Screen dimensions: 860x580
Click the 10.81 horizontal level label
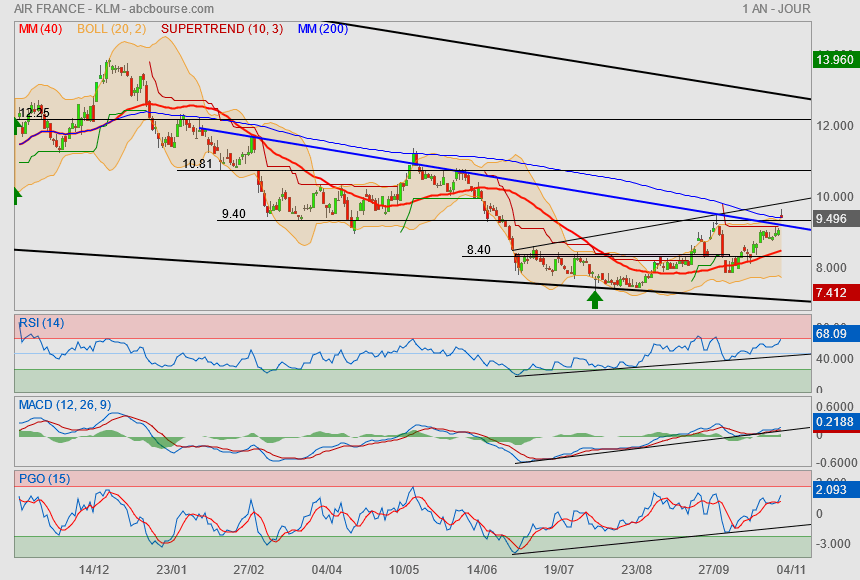[x=197, y=164]
